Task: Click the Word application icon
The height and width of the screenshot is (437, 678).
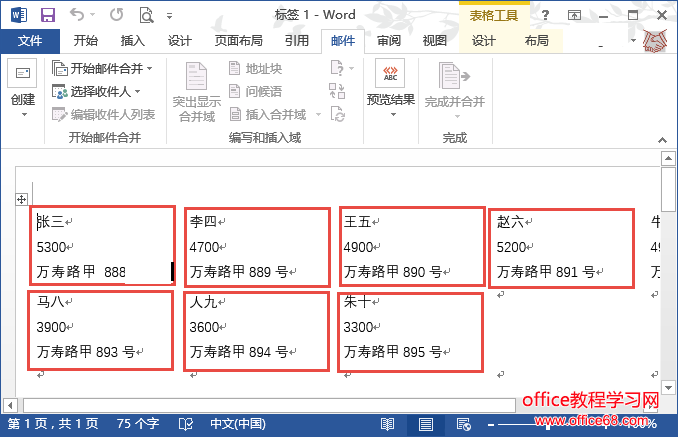Action: click(19, 15)
